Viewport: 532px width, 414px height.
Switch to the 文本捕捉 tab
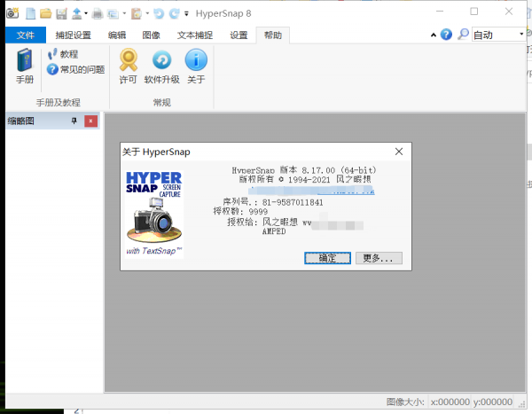195,35
